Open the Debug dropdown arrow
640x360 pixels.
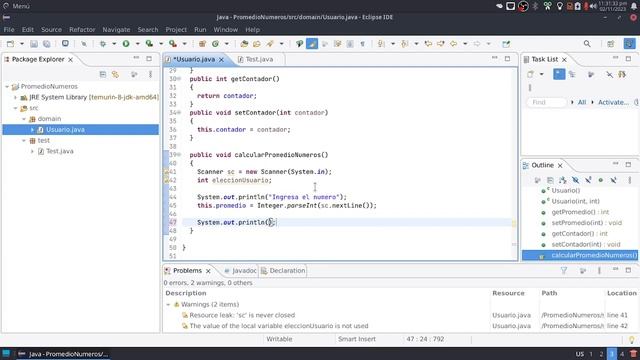tap(114, 44)
